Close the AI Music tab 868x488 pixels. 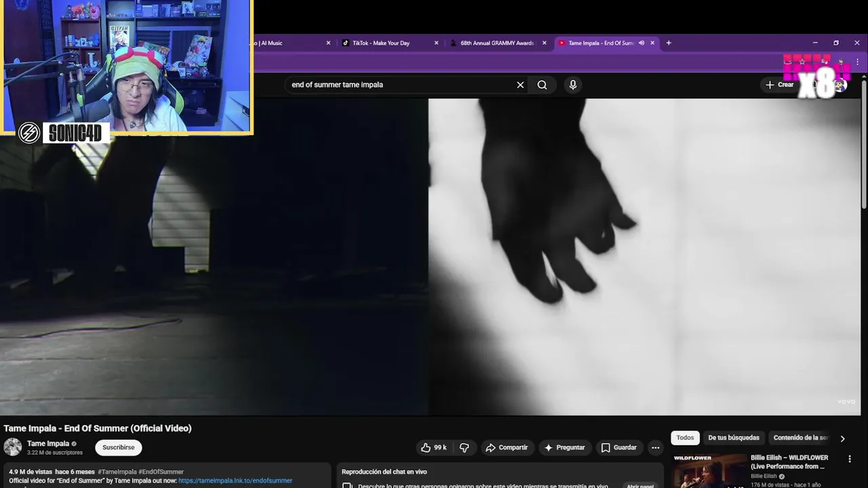coord(328,43)
